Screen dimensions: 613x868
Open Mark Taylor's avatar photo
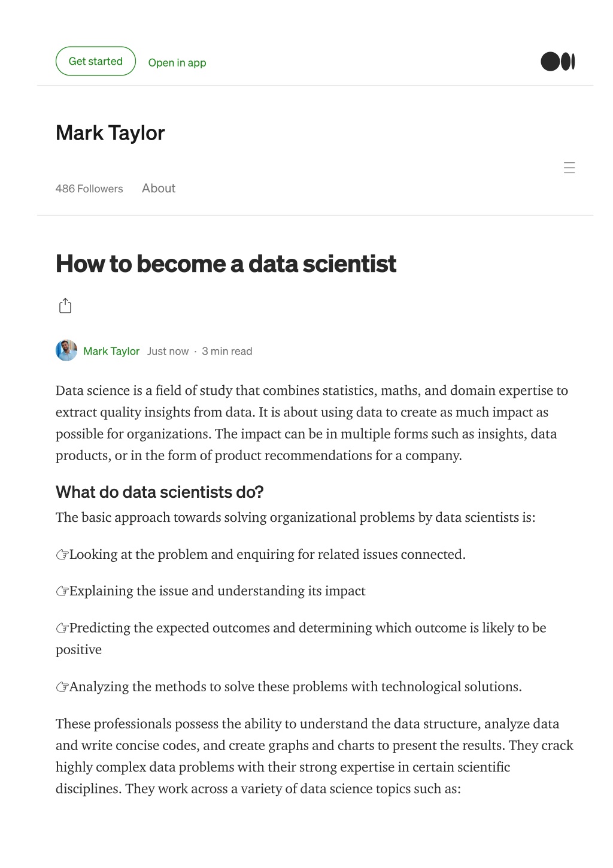coord(66,350)
